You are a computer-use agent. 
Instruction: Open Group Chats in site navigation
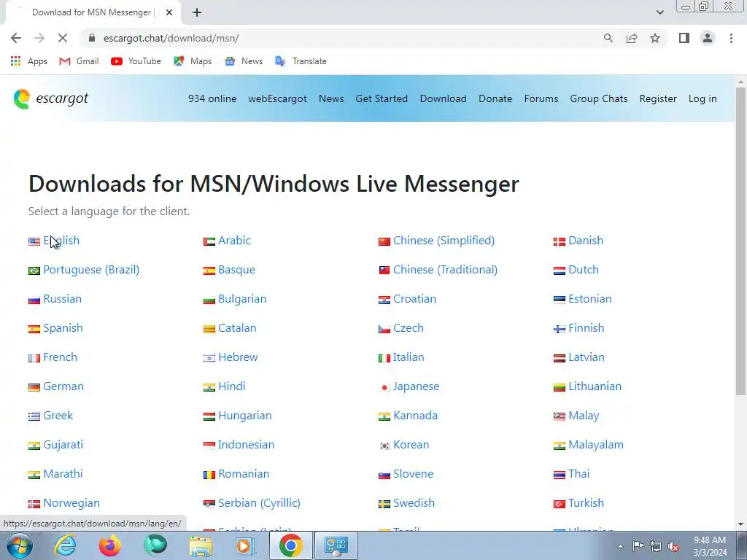click(599, 98)
